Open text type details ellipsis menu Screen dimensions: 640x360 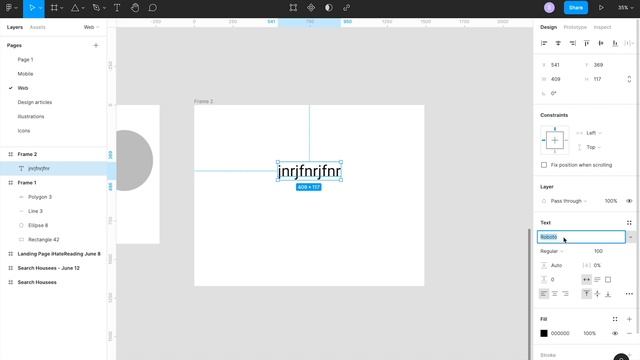[629, 294]
